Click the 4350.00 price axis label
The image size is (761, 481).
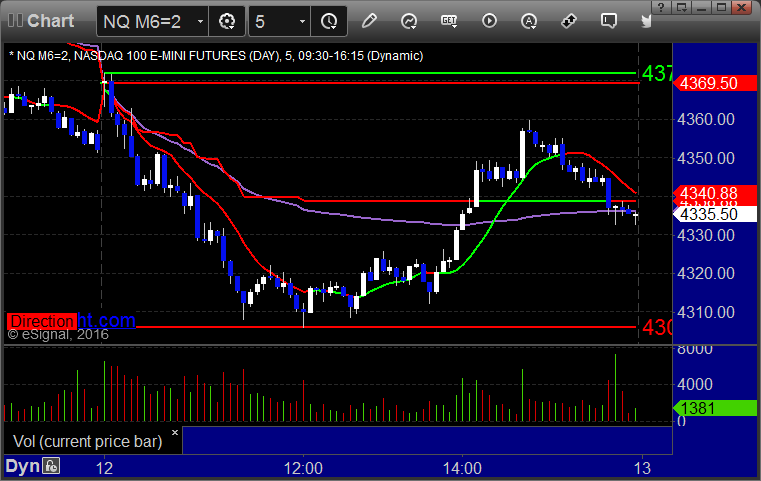[x=706, y=158]
